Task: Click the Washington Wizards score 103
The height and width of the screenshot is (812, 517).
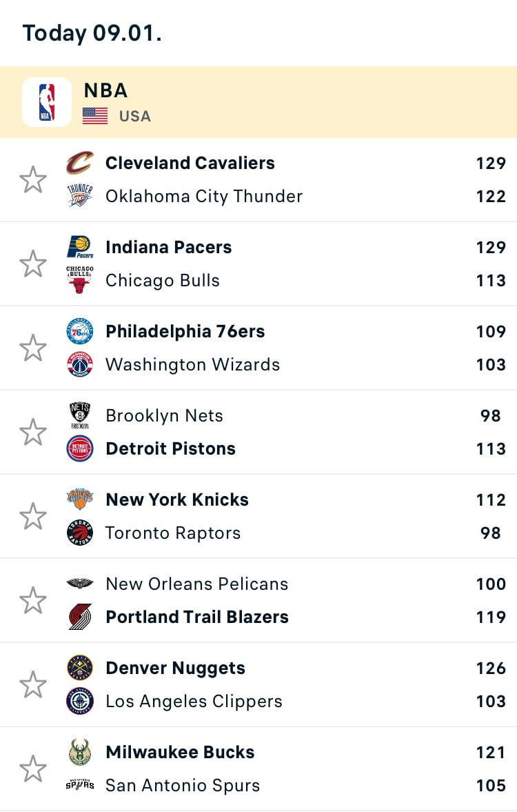Action: pyautogui.click(x=491, y=364)
